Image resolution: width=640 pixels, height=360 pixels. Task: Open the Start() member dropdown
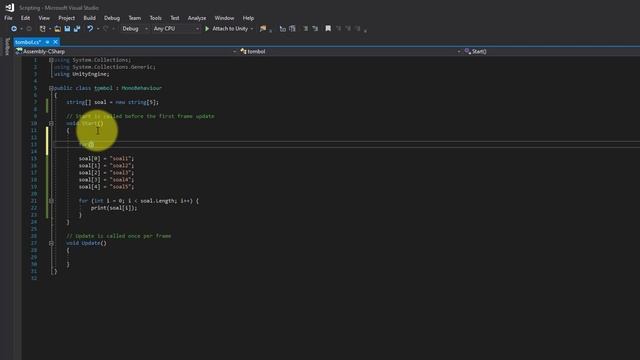point(551,52)
